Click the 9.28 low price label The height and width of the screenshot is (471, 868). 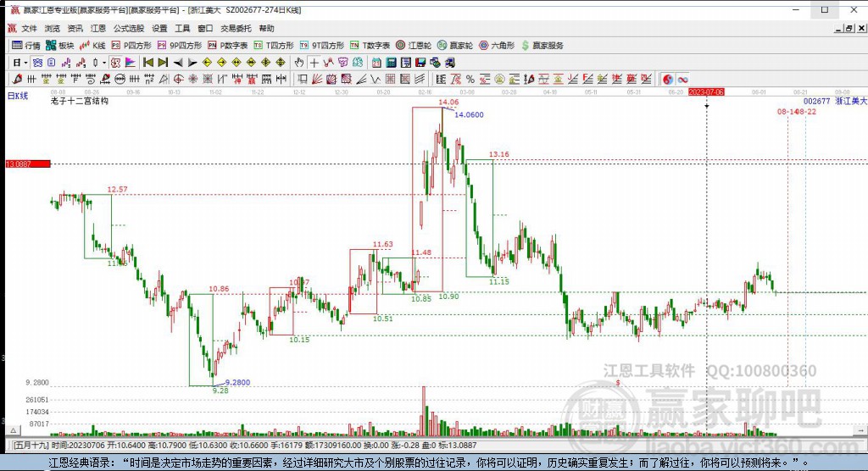pyautogui.click(x=220, y=391)
